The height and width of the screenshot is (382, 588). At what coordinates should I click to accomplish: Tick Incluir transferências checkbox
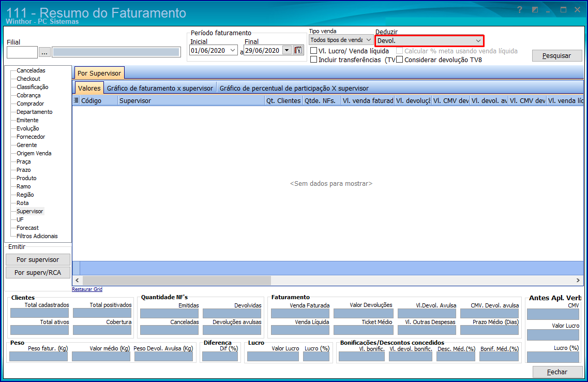click(314, 60)
